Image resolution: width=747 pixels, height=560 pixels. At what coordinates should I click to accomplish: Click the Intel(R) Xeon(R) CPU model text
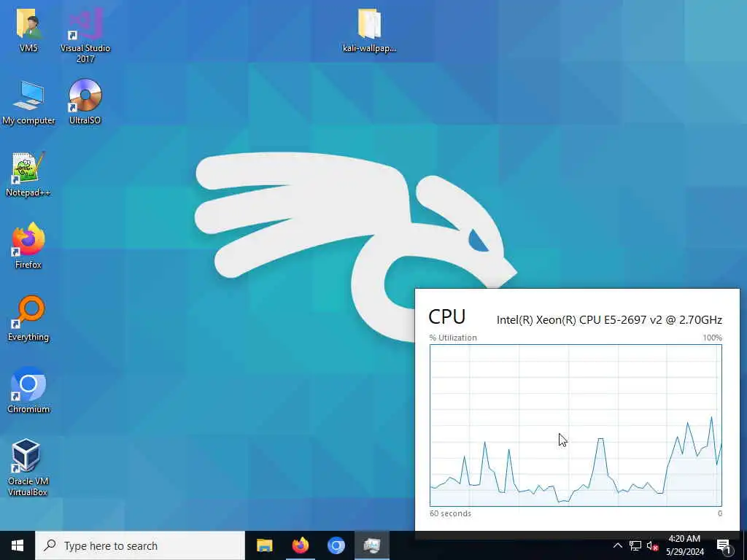coord(609,319)
